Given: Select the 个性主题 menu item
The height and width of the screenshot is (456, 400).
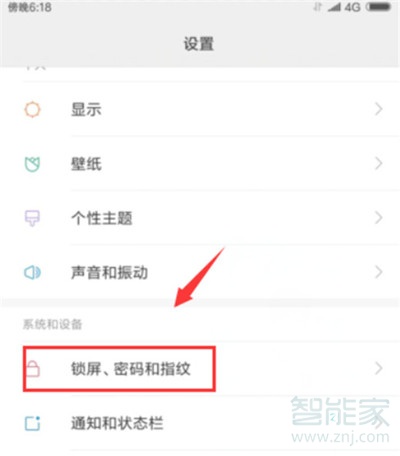Looking at the screenshot, I should (200, 218).
